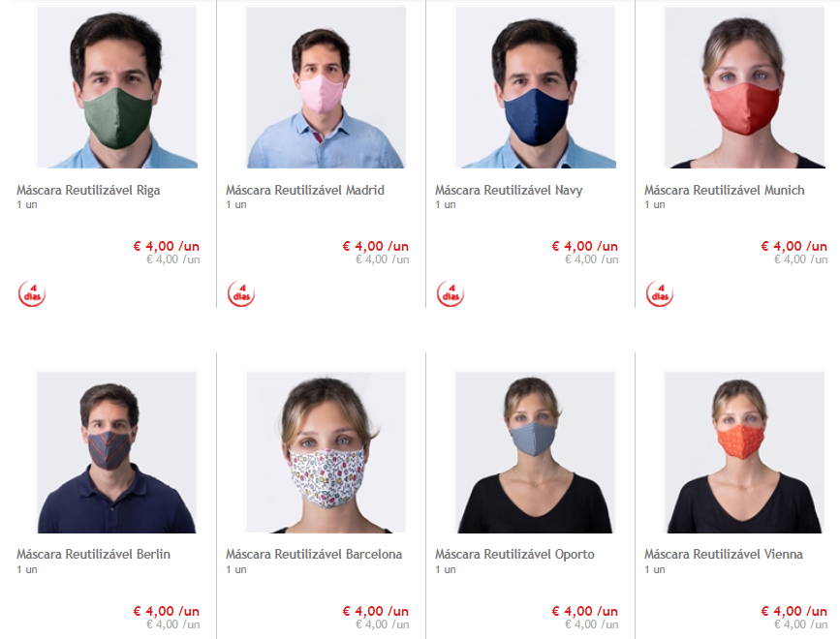Open the striped Berlin mask product photo
The height and width of the screenshot is (639, 840).
117,452
